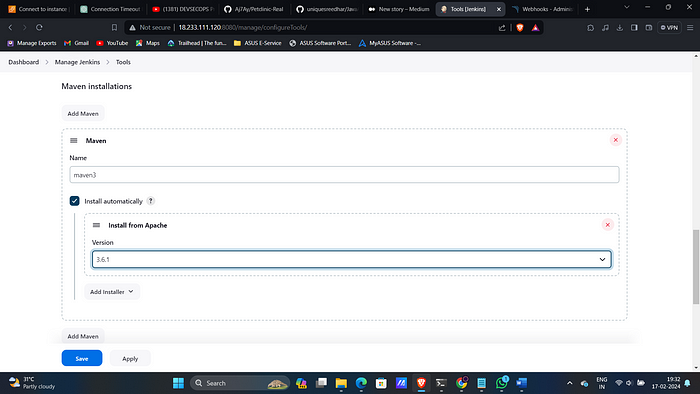Bookmark this page with the bookmark icon
The height and width of the screenshot is (394, 700).
[114, 27]
